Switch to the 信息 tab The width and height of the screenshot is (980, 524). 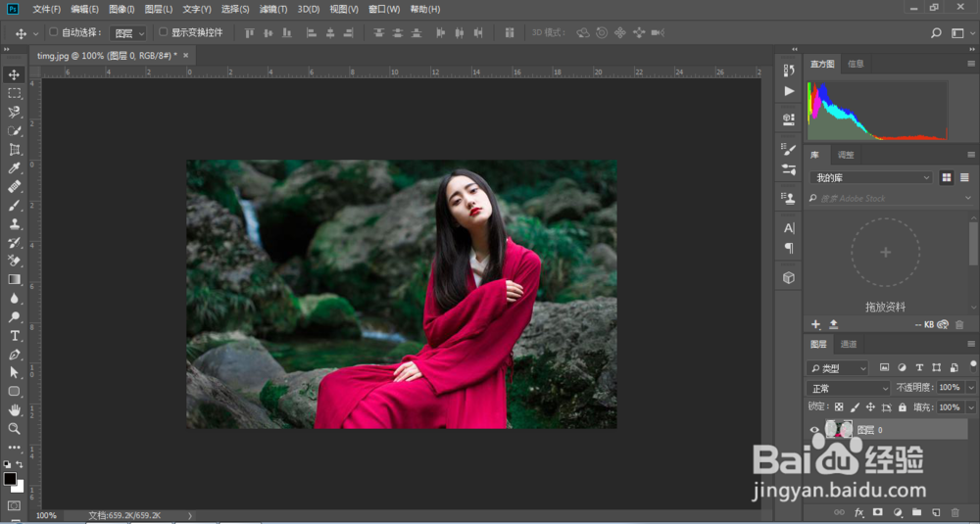tap(856, 64)
